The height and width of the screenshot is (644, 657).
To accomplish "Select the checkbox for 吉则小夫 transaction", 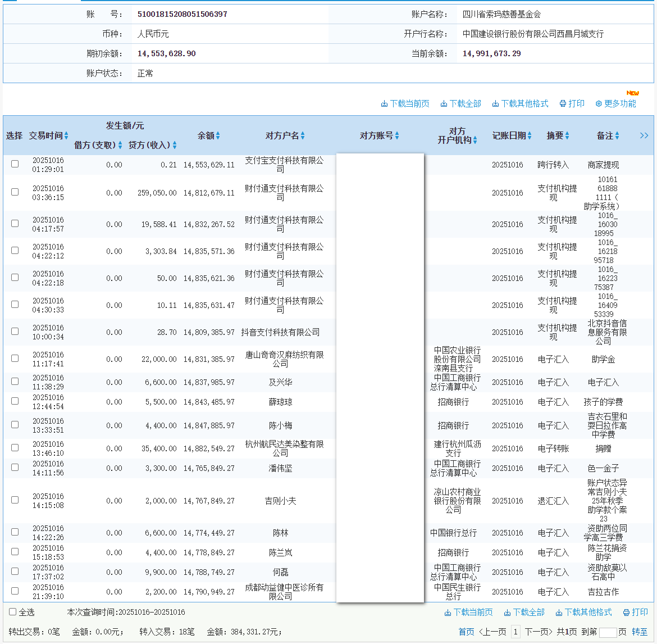I will point(14,499).
